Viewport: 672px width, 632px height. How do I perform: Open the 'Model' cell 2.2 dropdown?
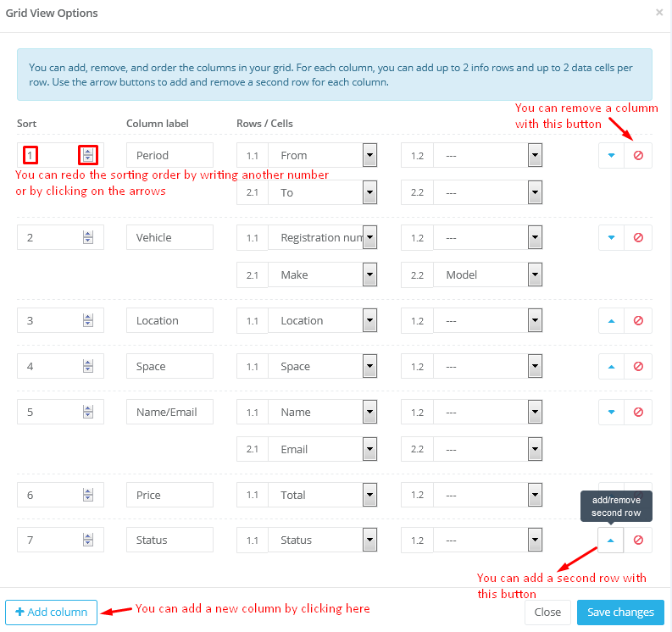(534, 274)
